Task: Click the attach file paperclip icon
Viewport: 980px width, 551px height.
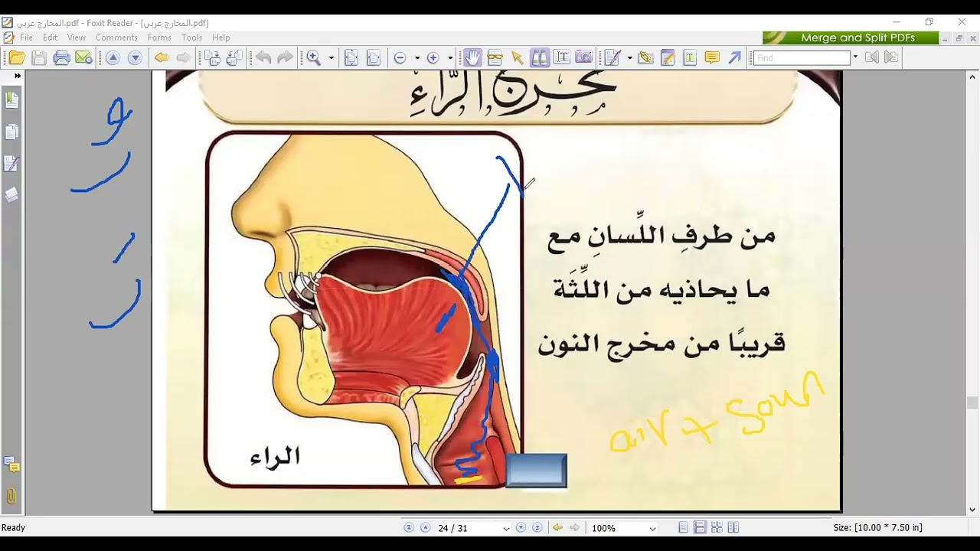Action: click(x=645, y=57)
